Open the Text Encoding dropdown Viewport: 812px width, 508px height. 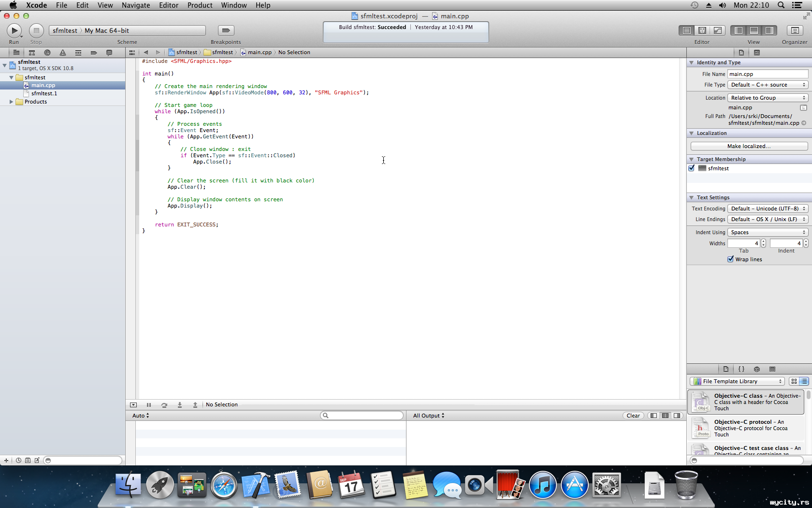pos(768,209)
